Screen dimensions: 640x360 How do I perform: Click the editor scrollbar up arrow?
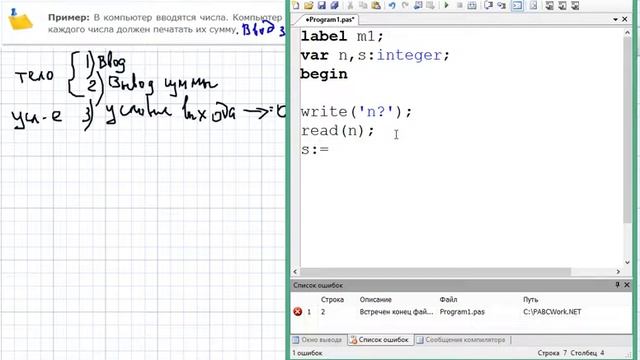click(627, 33)
